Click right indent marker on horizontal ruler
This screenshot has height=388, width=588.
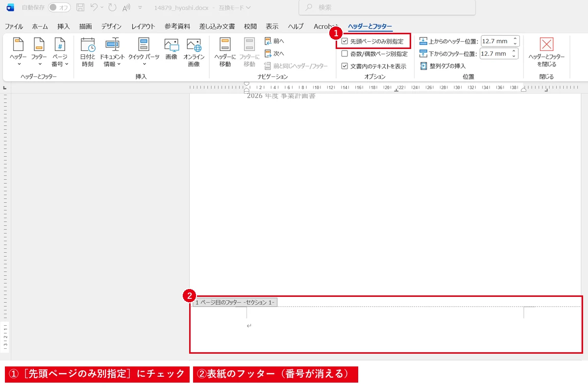pyautogui.click(x=523, y=89)
